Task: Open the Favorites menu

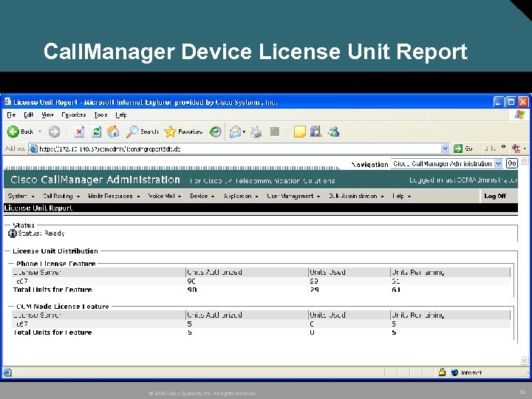Action: pyautogui.click(x=74, y=115)
